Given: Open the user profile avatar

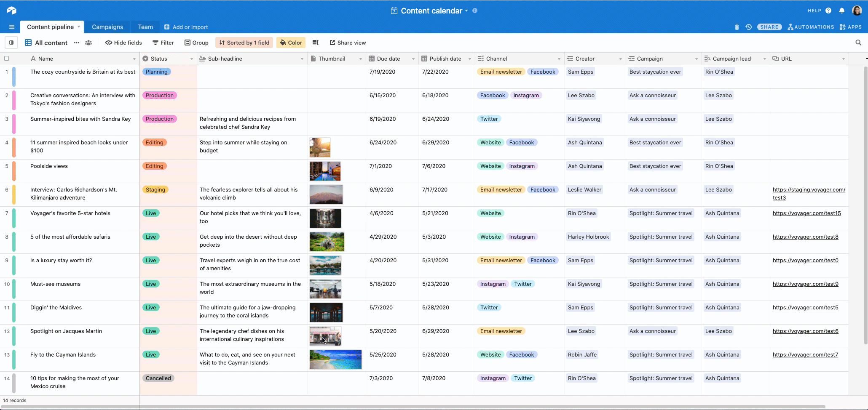Looking at the screenshot, I should click(x=857, y=11).
